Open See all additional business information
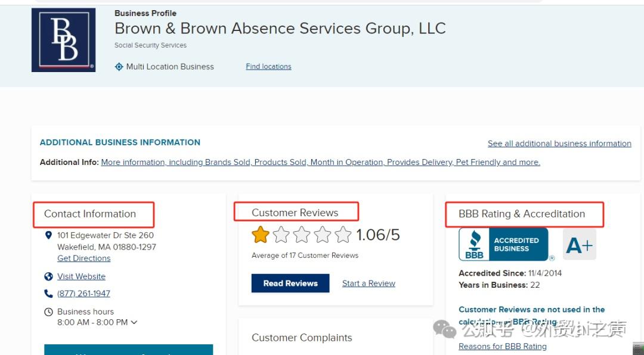This screenshot has width=644, height=355. pyautogui.click(x=559, y=144)
